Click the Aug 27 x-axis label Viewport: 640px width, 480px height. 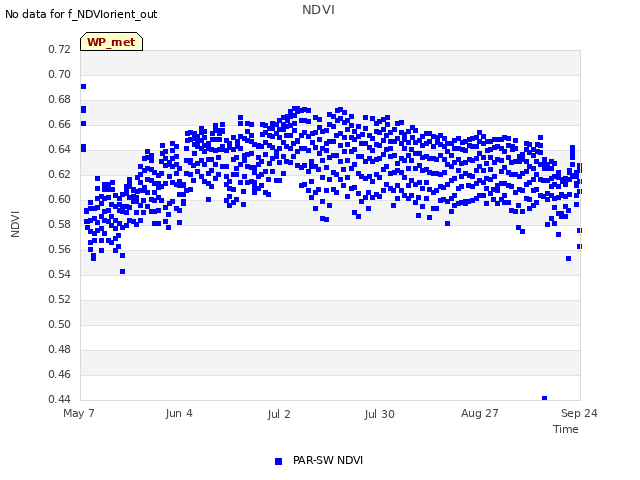pyautogui.click(x=480, y=413)
